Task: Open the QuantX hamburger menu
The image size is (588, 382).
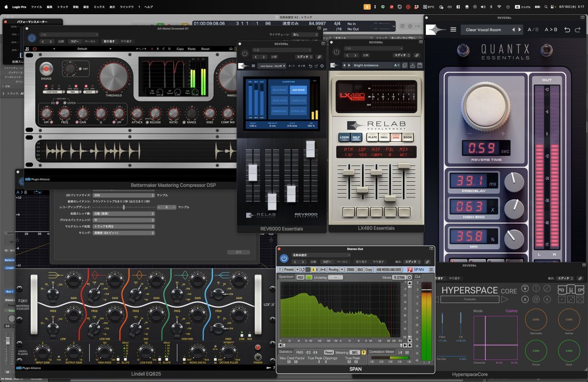Action: coord(453,30)
